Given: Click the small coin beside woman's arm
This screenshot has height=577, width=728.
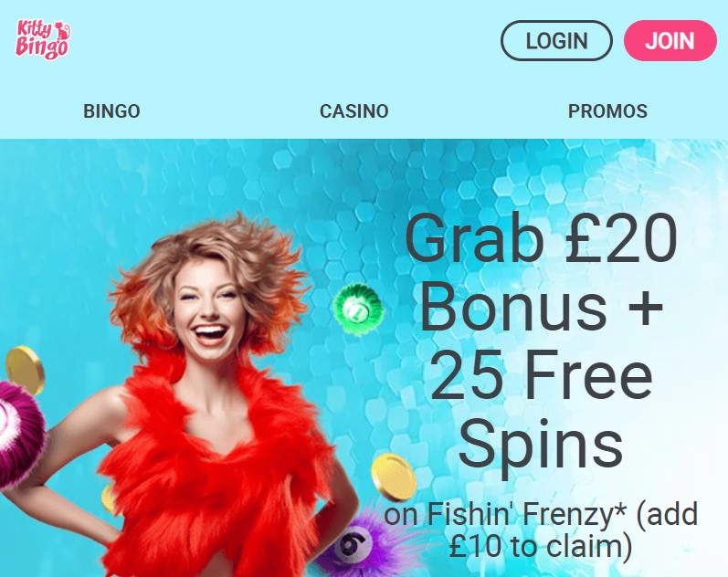Looking at the screenshot, I should [x=109, y=498].
